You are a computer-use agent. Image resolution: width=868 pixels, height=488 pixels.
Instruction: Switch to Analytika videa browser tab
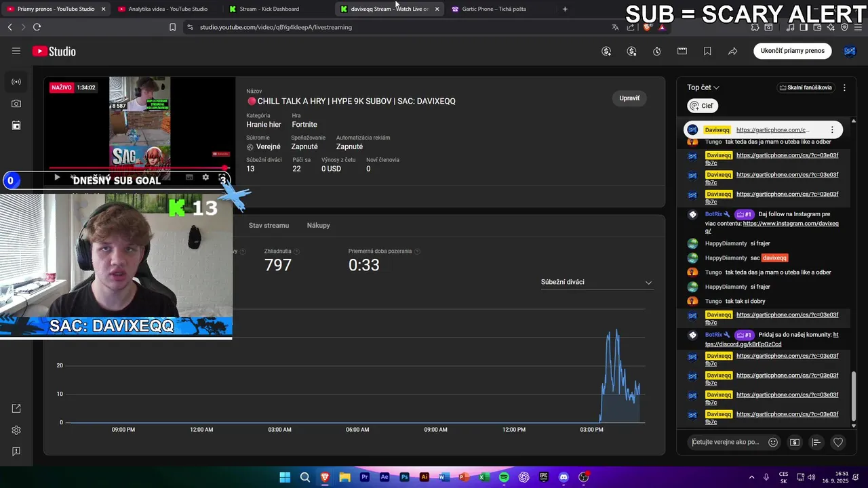tap(167, 9)
